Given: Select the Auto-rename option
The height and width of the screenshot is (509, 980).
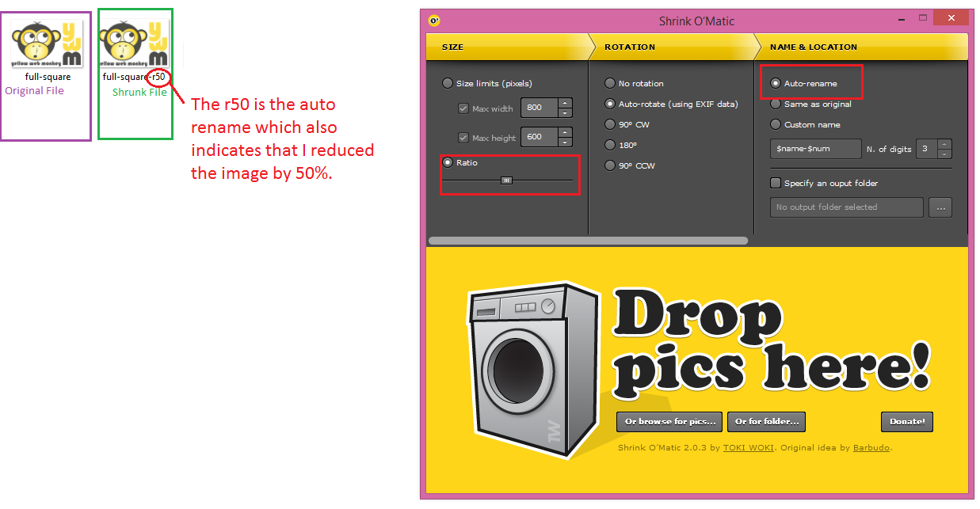Looking at the screenshot, I should click(776, 83).
